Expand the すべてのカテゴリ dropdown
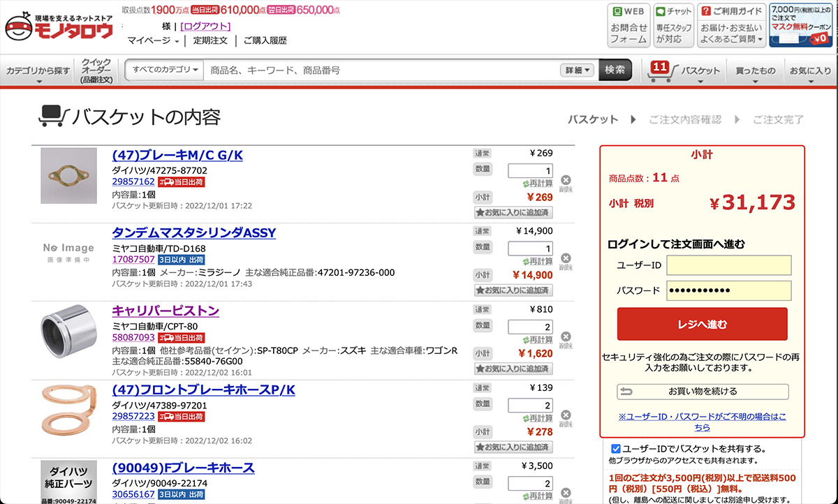Image resolution: width=838 pixels, height=504 pixels. pyautogui.click(x=166, y=70)
